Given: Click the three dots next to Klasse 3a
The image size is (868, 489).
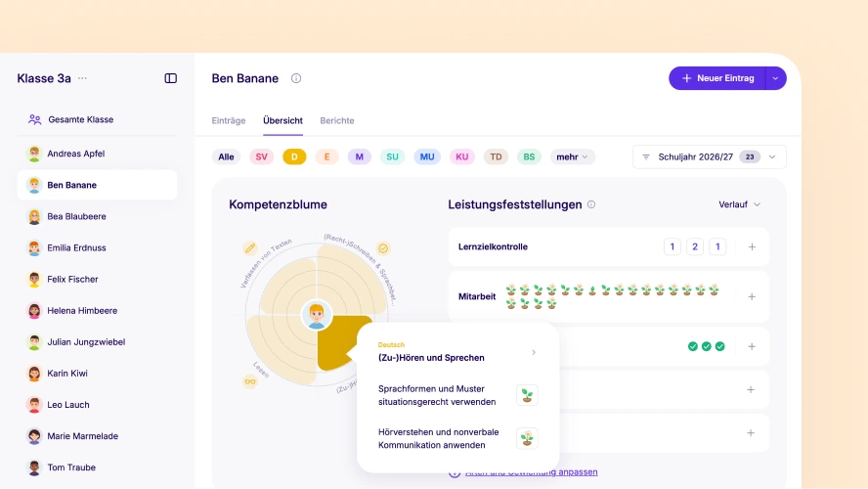Looking at the screenshot, I should 82,78.
